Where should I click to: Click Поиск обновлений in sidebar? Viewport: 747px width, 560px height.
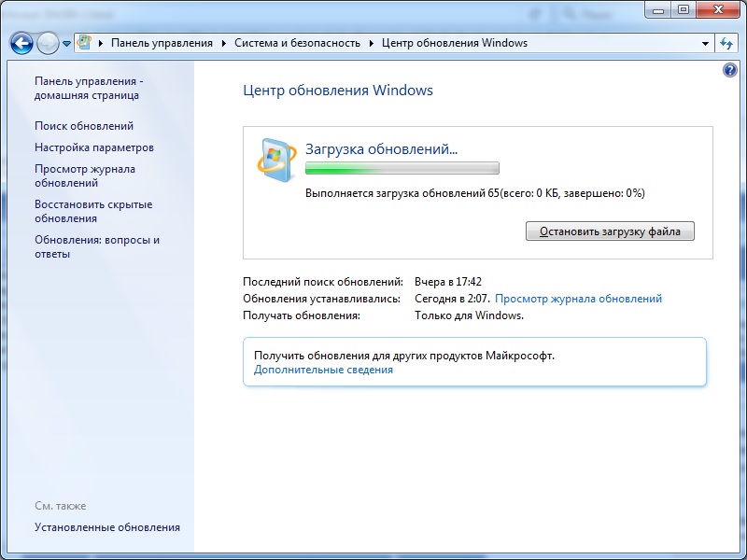(84, 126)
